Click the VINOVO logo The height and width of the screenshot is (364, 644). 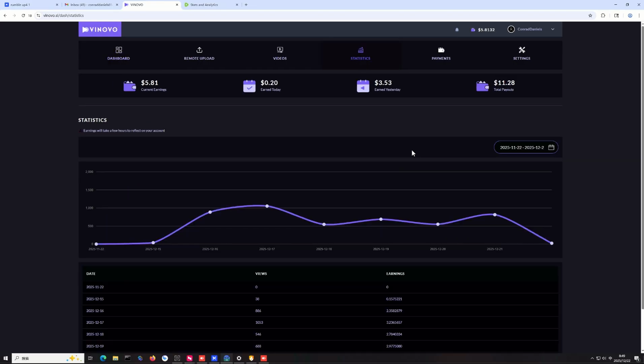point(100,29)
